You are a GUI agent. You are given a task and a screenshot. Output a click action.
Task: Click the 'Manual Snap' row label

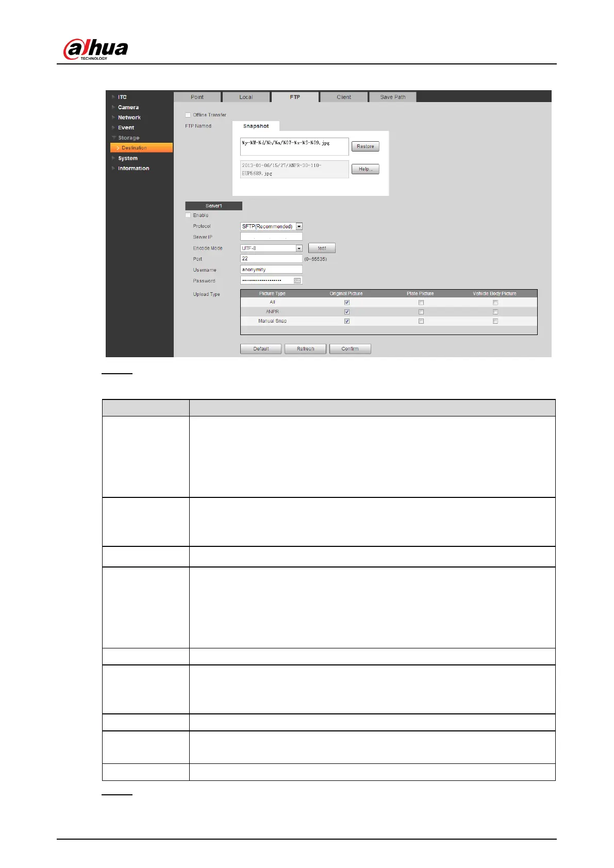(x=273, y=321)
